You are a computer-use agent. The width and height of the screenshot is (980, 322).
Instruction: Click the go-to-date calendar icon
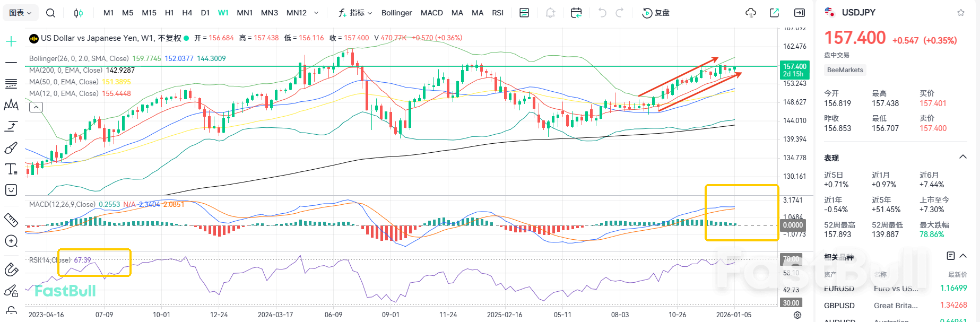(x=576, y=13)
